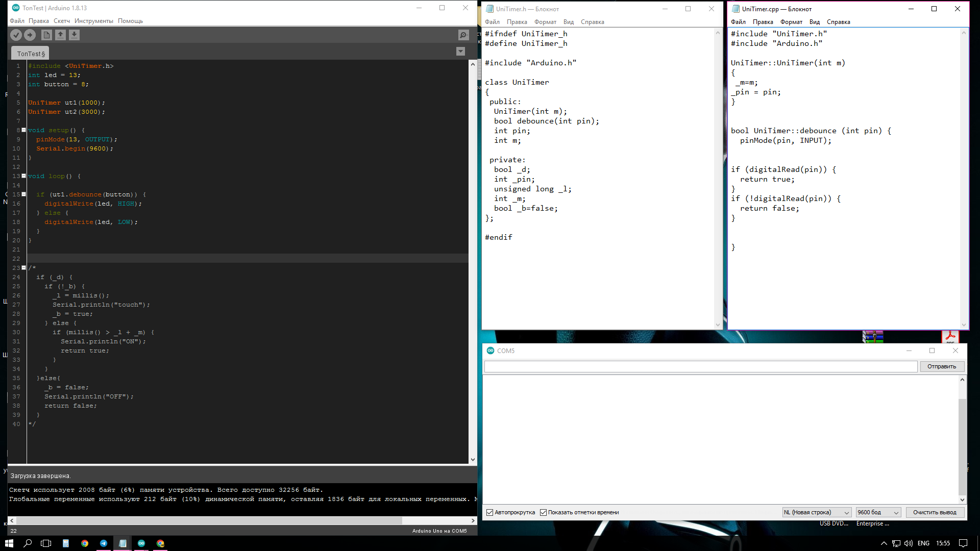Open Формат menu in UniTimer.cpp Notepad
The height and width of the screenshot is (551, 980).
(791, 22)
